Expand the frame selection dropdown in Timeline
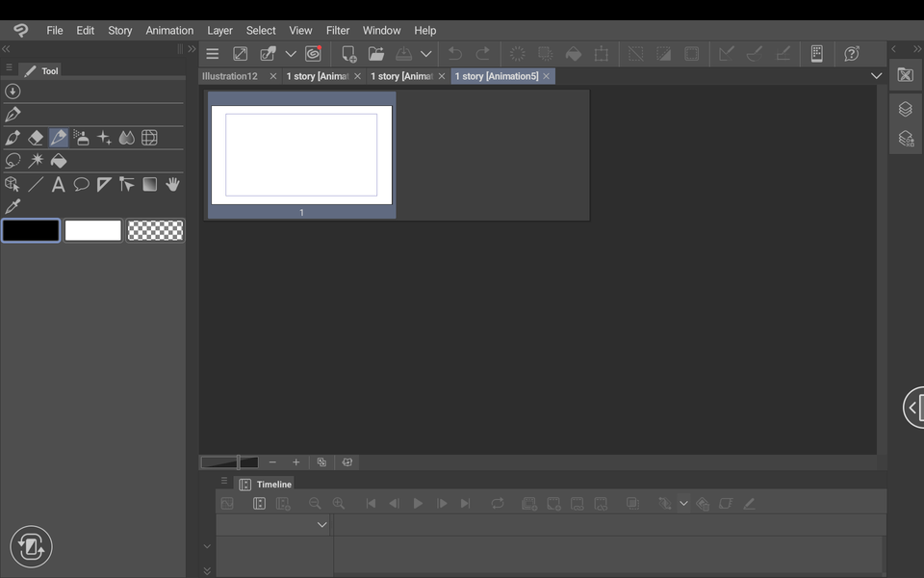 coord(684,503)
